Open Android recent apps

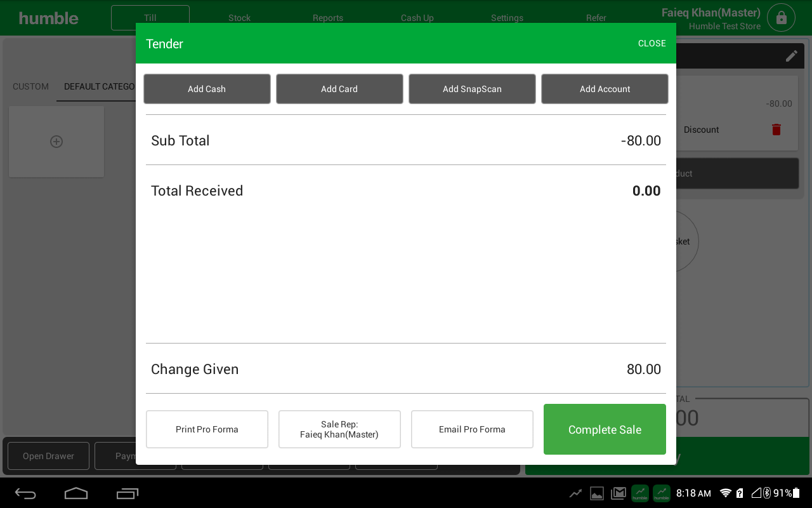[128, 493]
